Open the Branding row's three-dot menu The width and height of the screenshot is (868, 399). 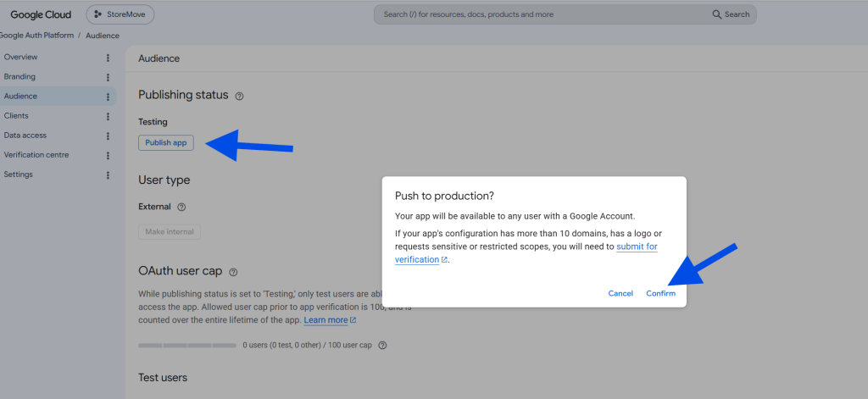[108, 77]
